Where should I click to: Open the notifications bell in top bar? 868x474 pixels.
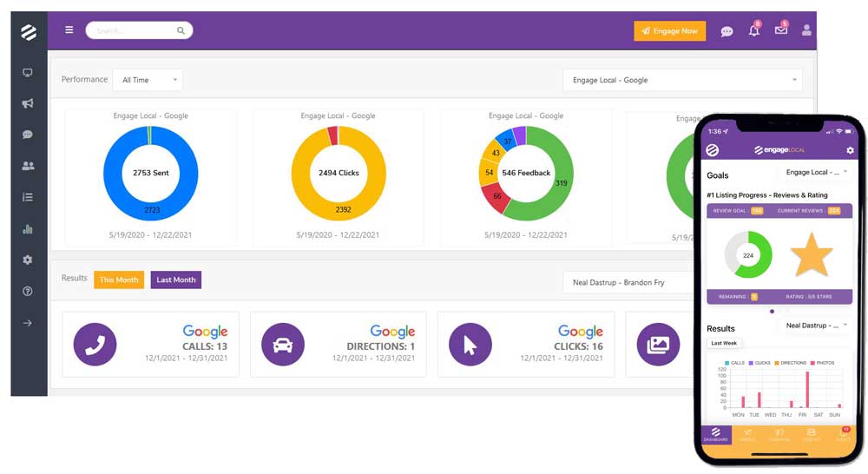[x=753, y=31]
